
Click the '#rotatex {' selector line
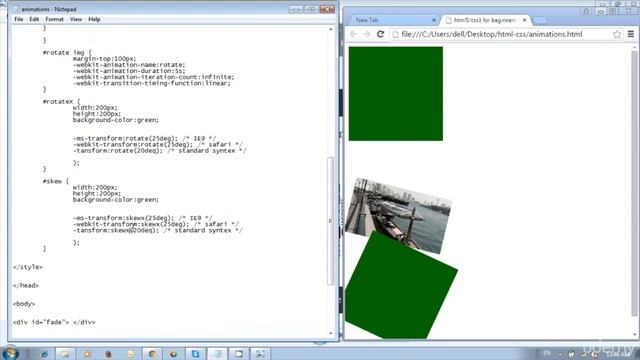point(61,102)
